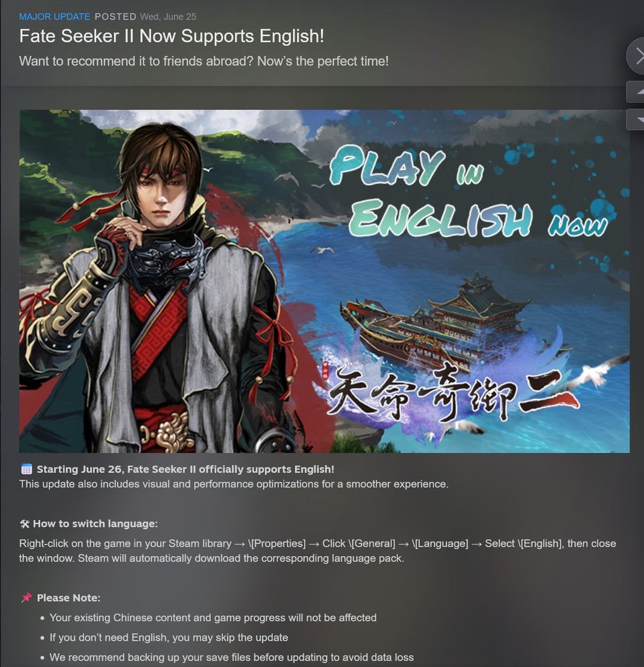Click the visual and performance optimizations sentence
Image resolution: width=644 pixels, height=667 pixels.
[234, 484]
